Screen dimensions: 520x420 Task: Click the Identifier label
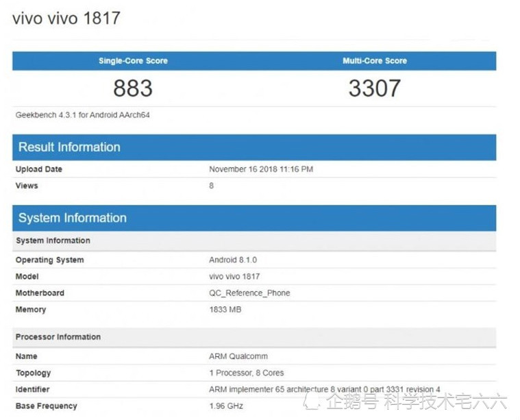tap(32, 389)
